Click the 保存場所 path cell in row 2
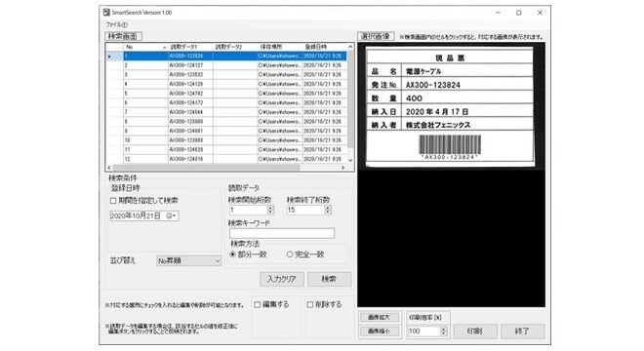This screenshot has height=351, width=644. [280, 65]
